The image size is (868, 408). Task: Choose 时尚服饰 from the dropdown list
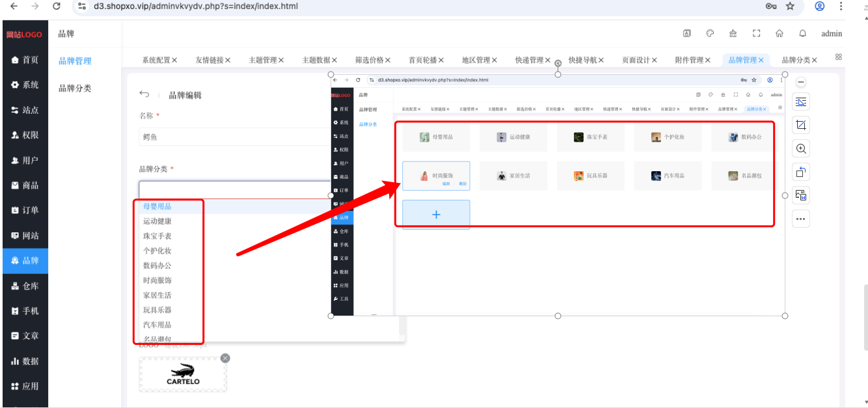click(157, 280)
